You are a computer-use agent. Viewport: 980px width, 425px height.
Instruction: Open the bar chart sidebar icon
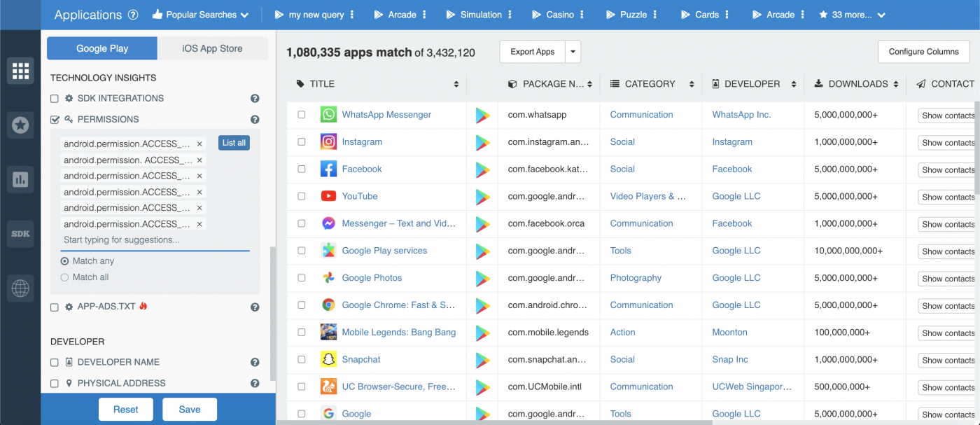coord(20,179)
